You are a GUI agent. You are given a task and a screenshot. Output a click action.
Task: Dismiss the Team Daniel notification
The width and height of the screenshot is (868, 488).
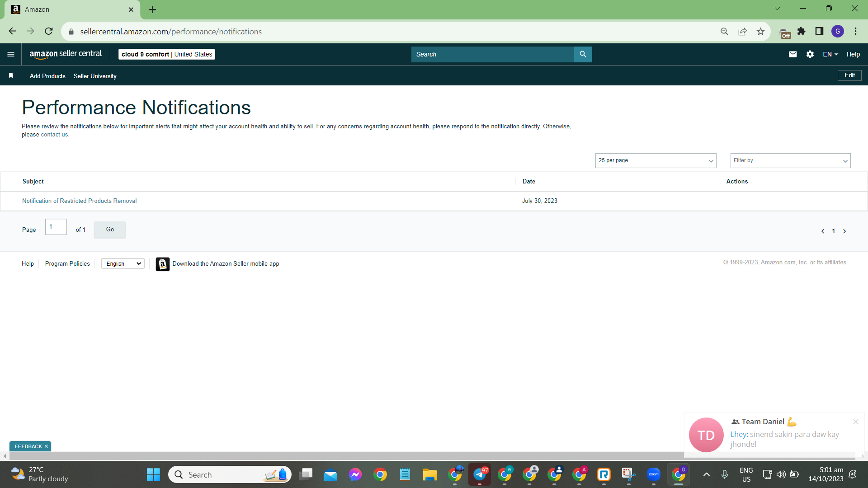(x=855, y=422)
